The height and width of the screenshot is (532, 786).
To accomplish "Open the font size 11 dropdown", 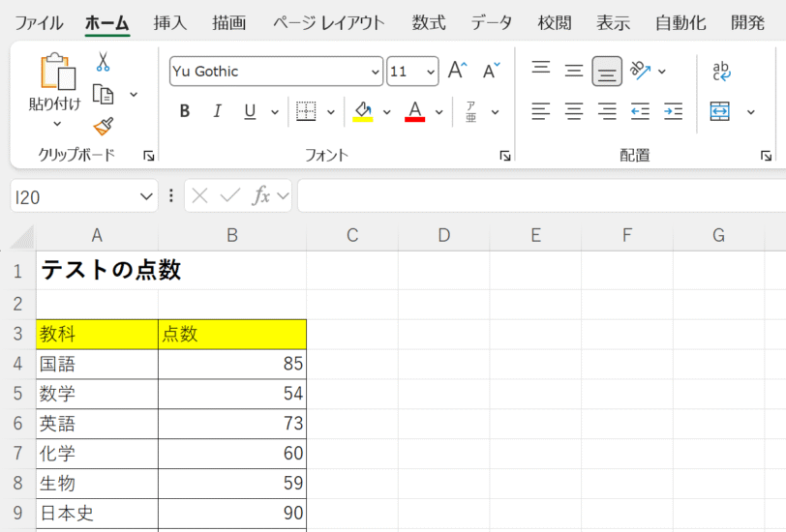I will (431, 72).
